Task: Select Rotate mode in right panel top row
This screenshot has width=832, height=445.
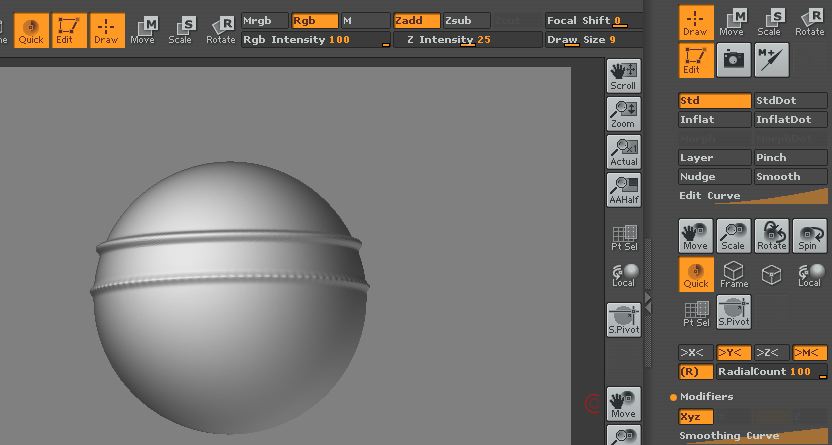Action: coord(810,23)
